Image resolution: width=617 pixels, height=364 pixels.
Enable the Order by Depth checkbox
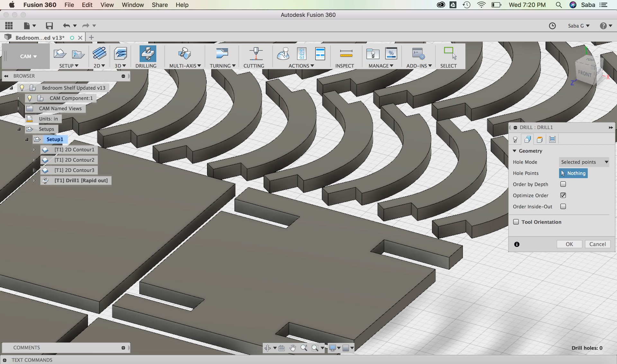click(x=563, y=184)
